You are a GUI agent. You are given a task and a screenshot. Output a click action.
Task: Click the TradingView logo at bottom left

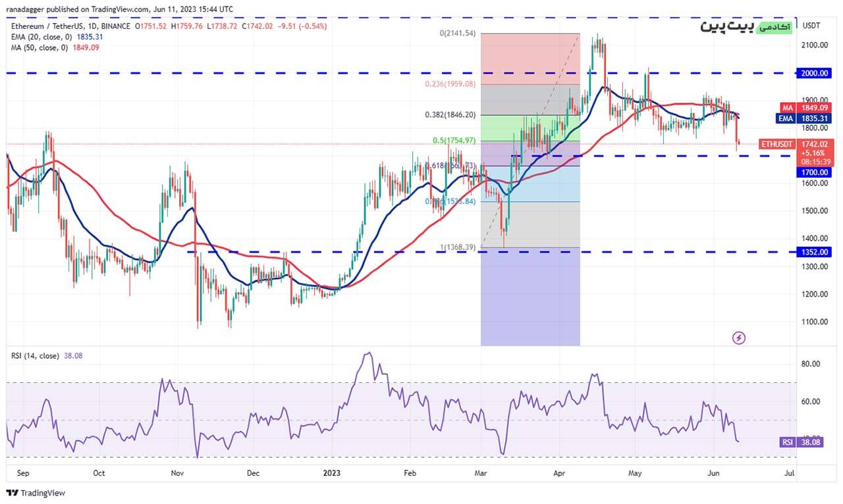click(x=36, y=493)
